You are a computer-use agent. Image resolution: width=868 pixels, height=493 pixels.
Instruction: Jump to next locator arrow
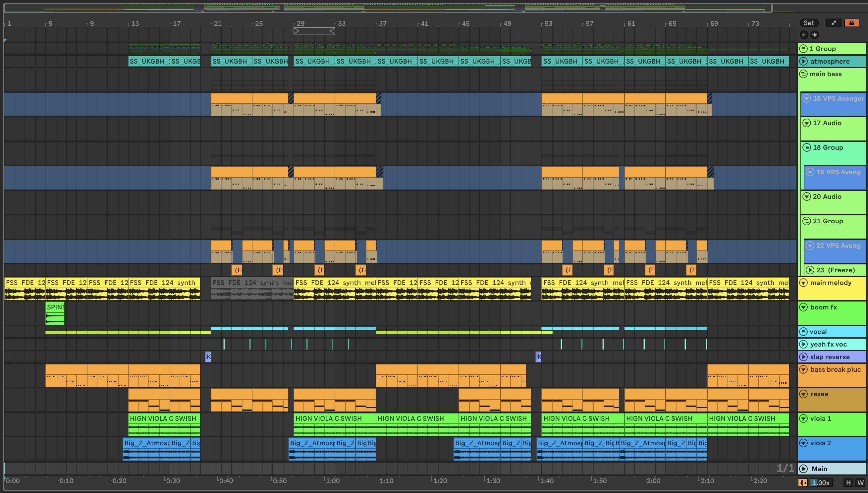[815, 35]
